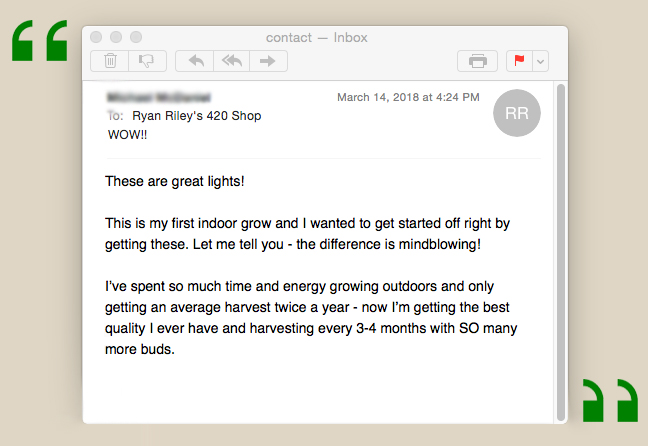Click the 'contact — Inbox' window title
This screenshot has height=446, width=648.
coord(316,38)
